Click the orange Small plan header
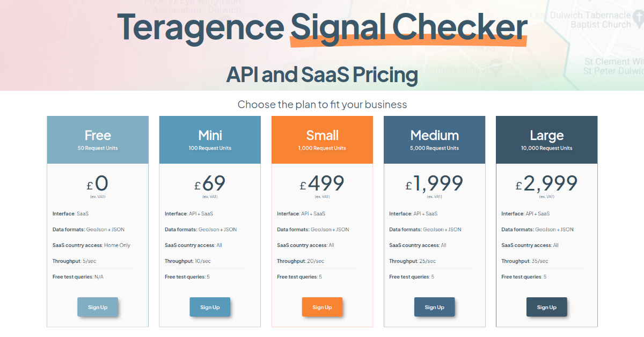This screenshot has width=644, height=337. [322, 139]
